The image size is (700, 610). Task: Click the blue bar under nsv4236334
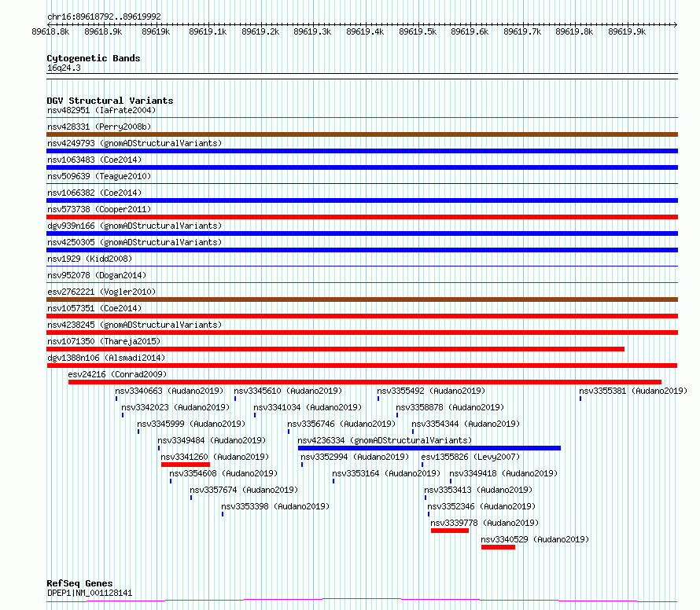429,448
